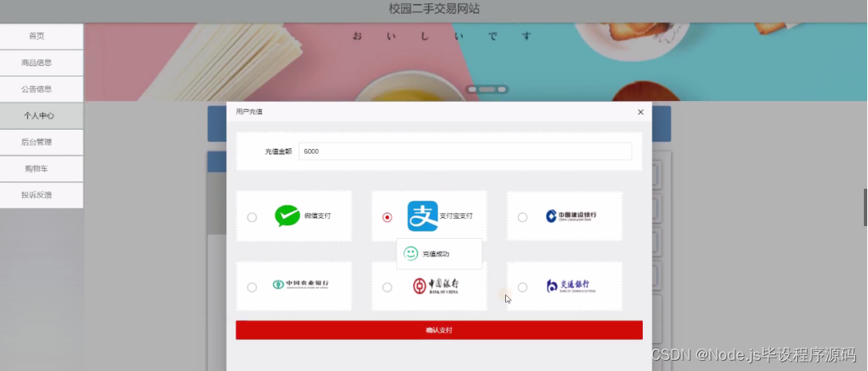This screenshot has width=868, height=371.
Task: Open 商品信息 in the sidebar
Action: tap(41, 63)
